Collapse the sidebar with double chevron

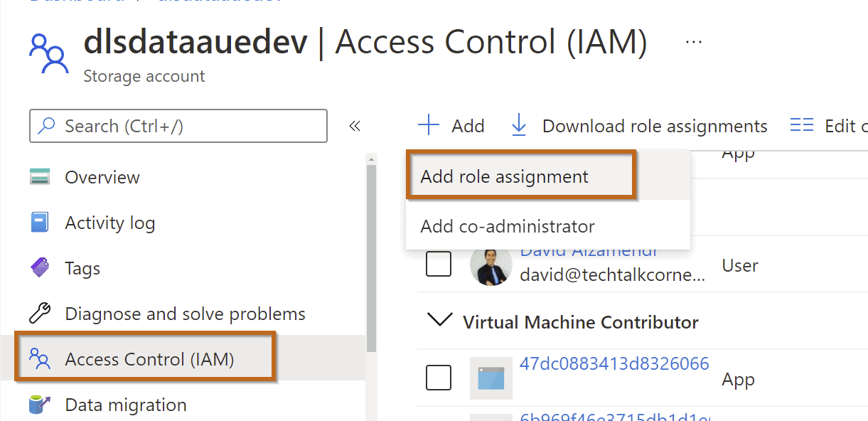pyautogui.click(x=355, y=126)
